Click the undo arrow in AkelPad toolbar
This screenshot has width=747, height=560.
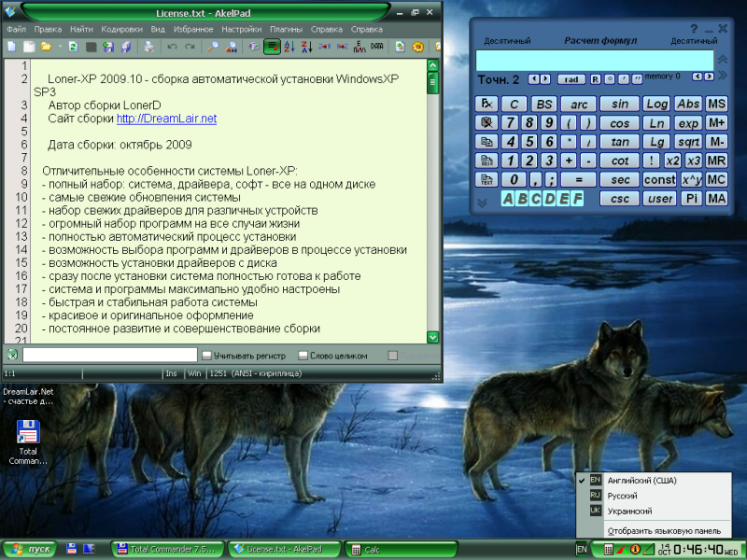(x=173, y=46)
